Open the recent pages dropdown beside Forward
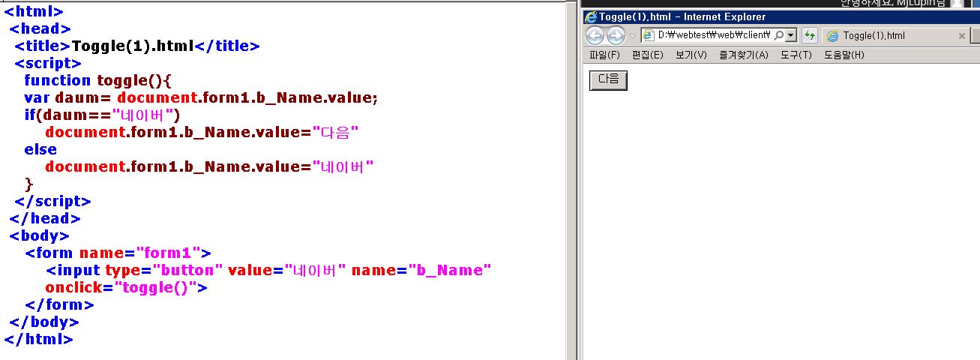The height and width of the screenshot is (360, 980). (x=632, y=36)
